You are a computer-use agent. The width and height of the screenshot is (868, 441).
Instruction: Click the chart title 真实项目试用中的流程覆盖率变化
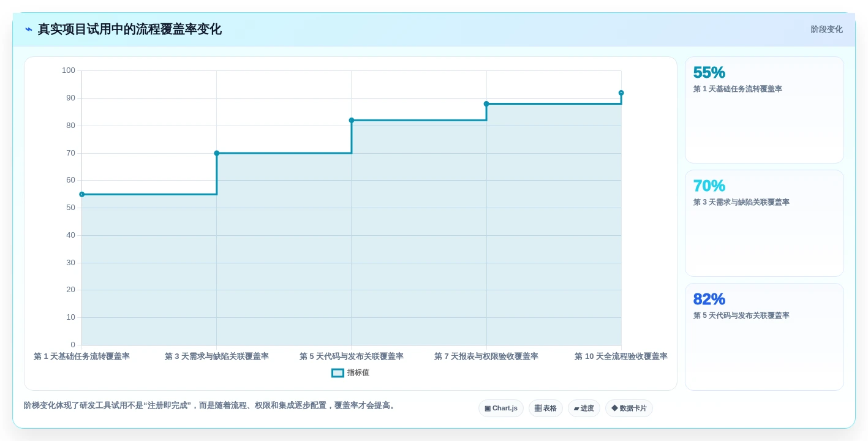[x=129, y=29]
